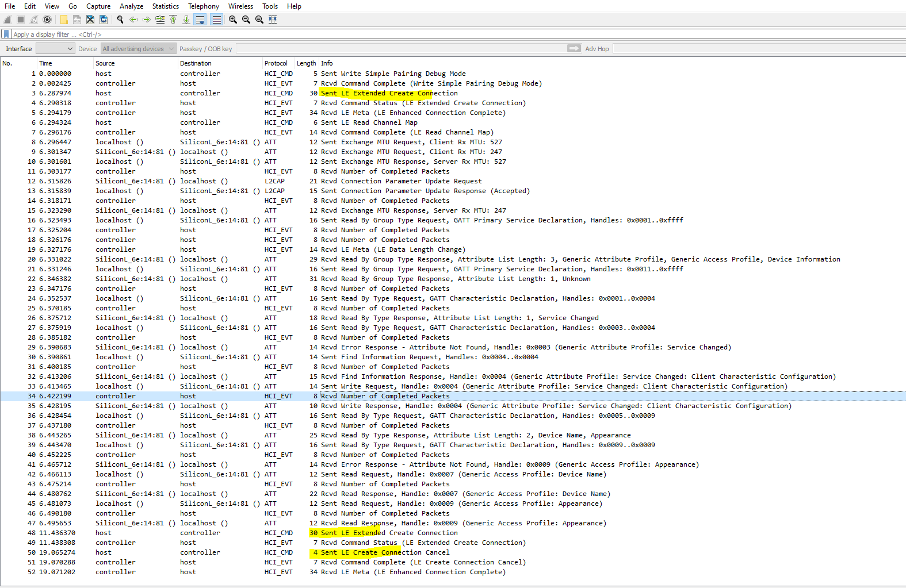Select packet 29 Error Response Service Changed
Viewport: 906px width, 588px height.
coord(453,347)
